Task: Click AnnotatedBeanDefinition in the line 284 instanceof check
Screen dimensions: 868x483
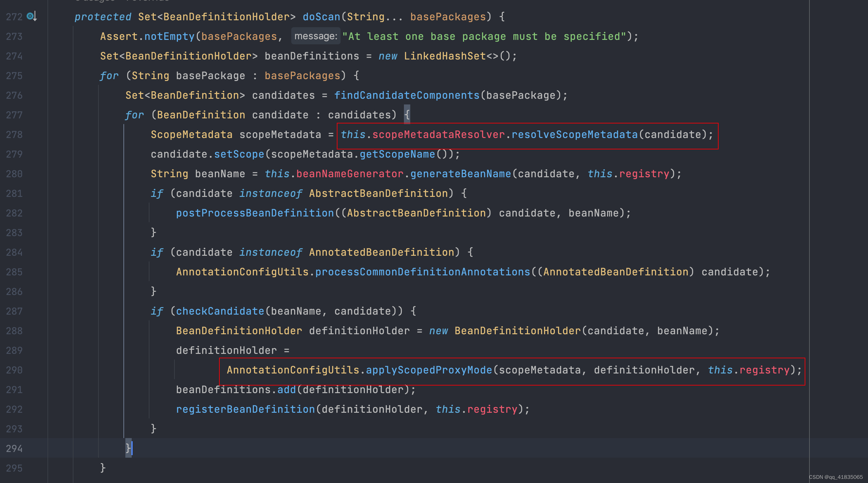Action: [382, 252]
